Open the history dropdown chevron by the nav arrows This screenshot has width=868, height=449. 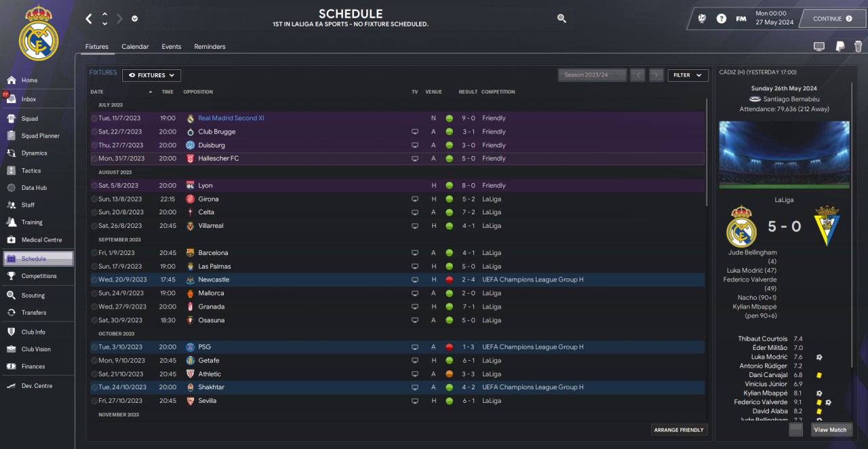pos(135,19)
